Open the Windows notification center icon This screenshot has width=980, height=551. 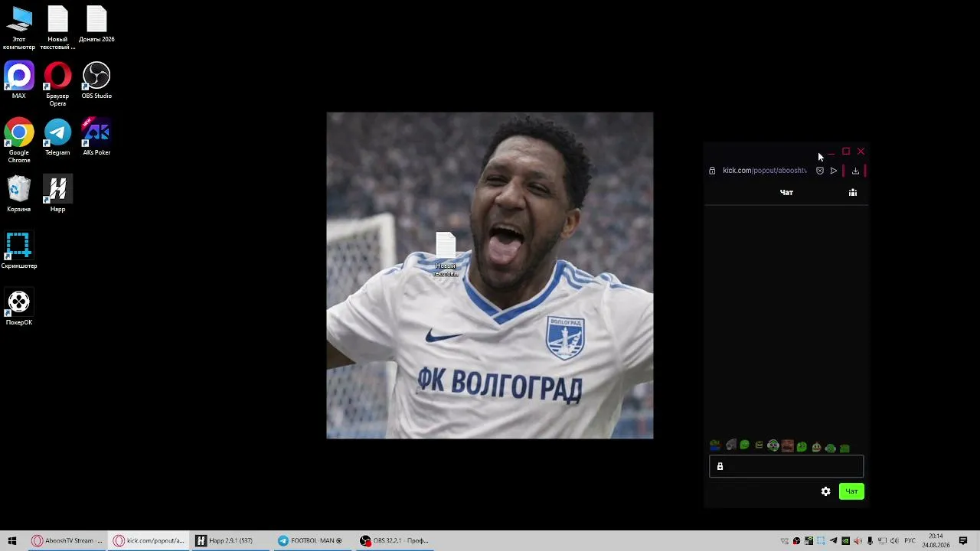click(963, 541)
